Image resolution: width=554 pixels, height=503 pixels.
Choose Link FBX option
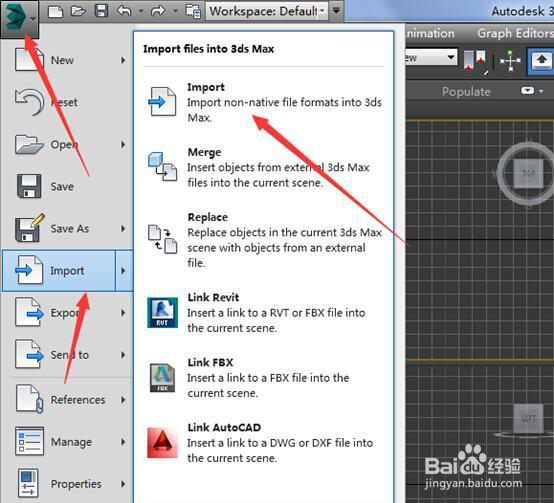(x=265, y=378)
